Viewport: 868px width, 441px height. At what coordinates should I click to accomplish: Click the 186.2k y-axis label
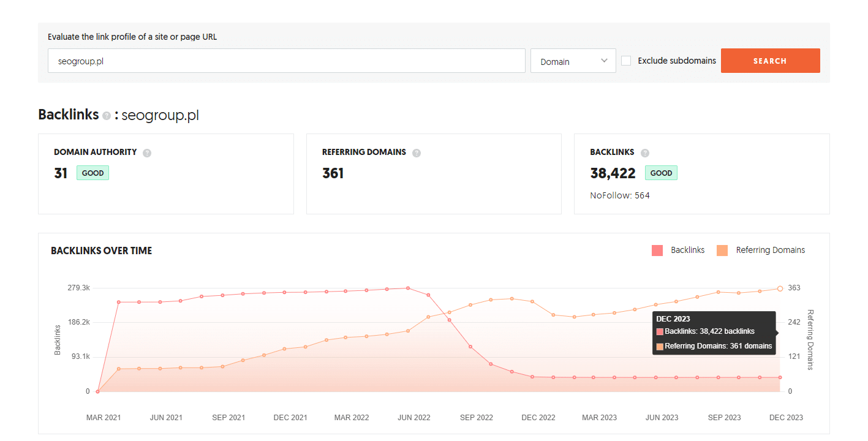78,322
